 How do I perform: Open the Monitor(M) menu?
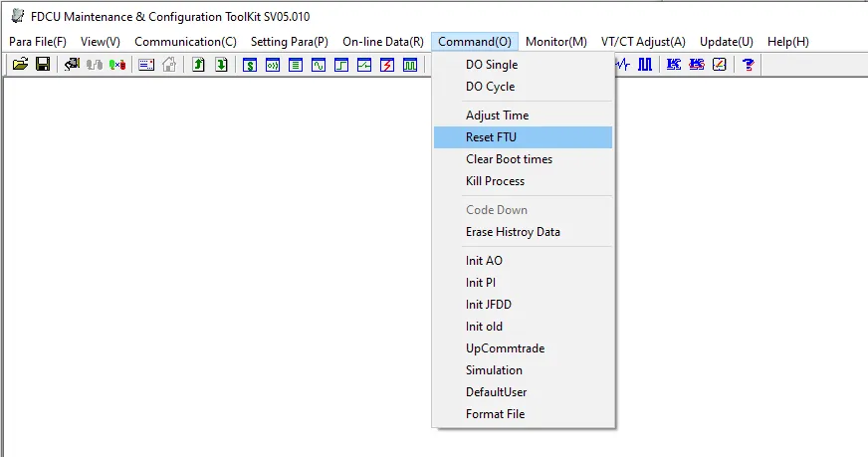point(556,42)
